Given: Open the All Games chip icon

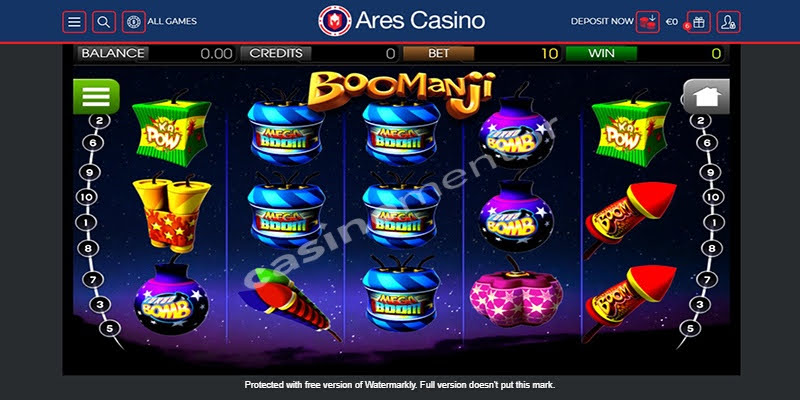Looking at the screenshot, I should click(134, 22).
